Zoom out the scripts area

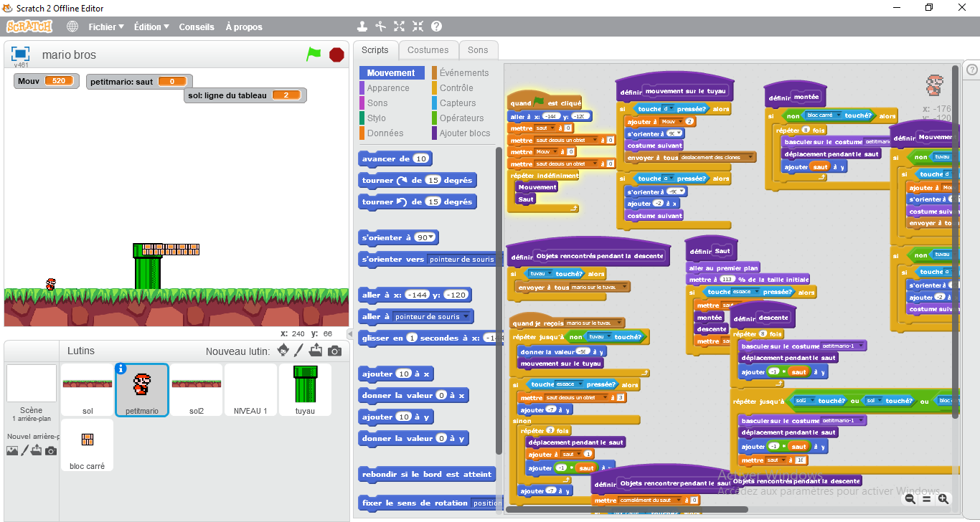click(910, 499)
